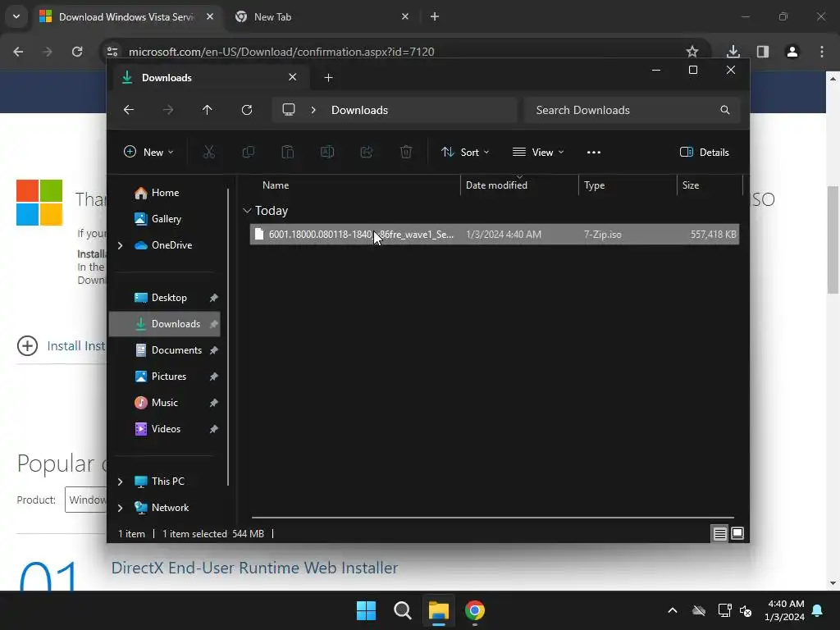Open Chrome profile avatar

point(792,52)
